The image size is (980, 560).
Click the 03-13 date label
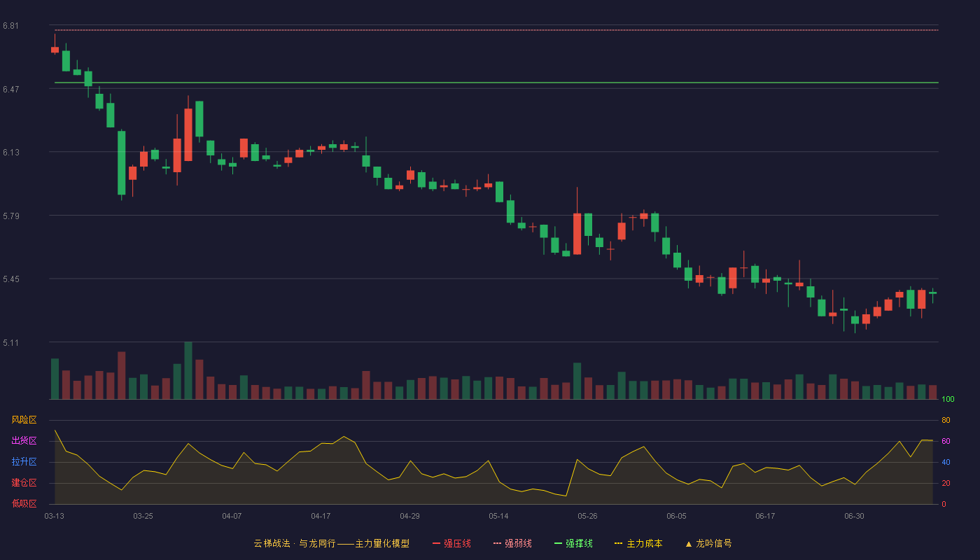[55, 516]
